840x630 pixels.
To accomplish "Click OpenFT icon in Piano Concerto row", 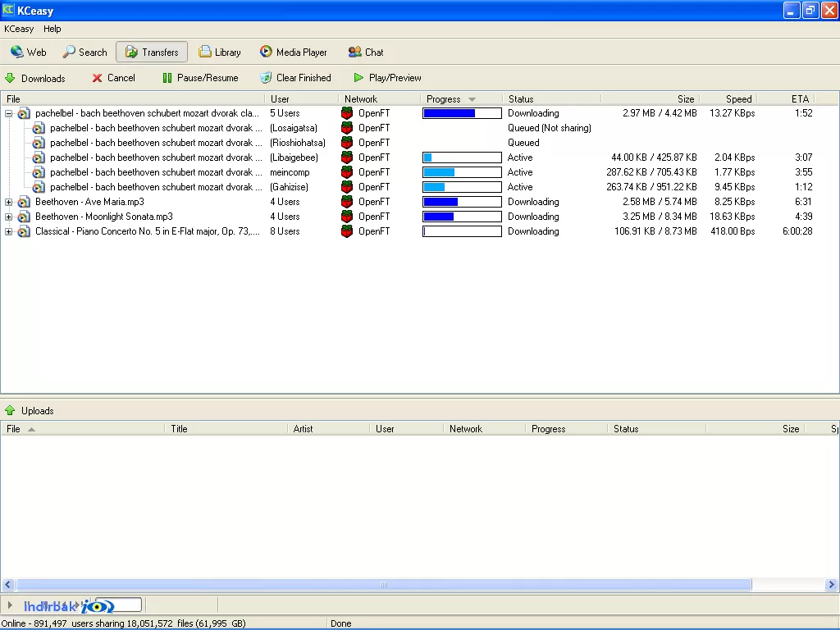I will [347, 231].
